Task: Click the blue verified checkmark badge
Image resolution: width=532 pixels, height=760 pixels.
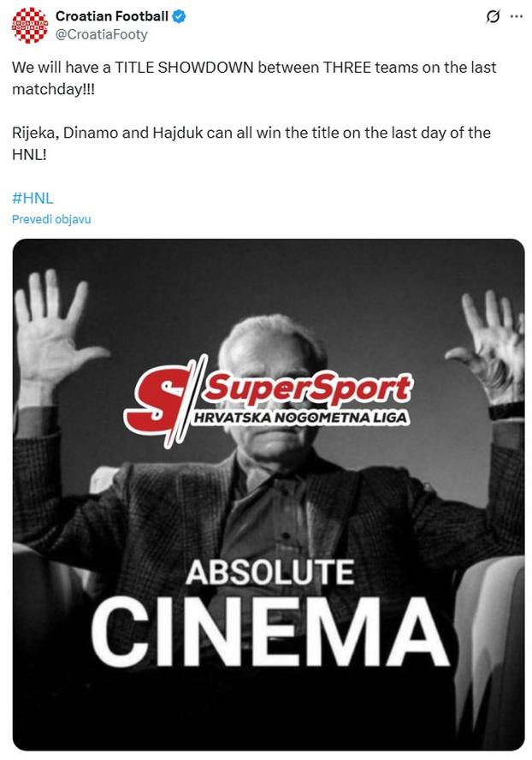Action: click(x=180, y=16)
